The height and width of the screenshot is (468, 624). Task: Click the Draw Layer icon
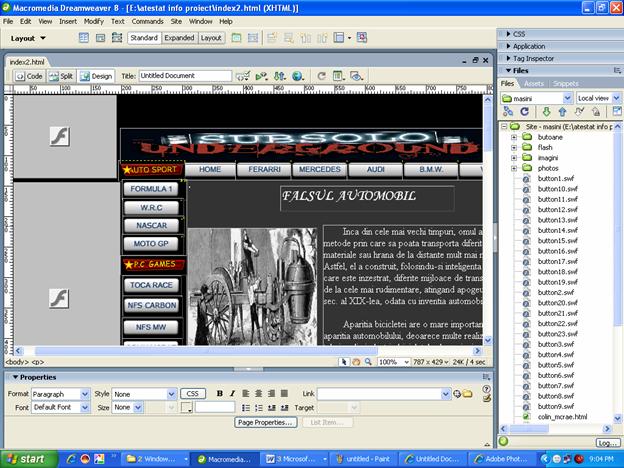click(x=117, y=38)
